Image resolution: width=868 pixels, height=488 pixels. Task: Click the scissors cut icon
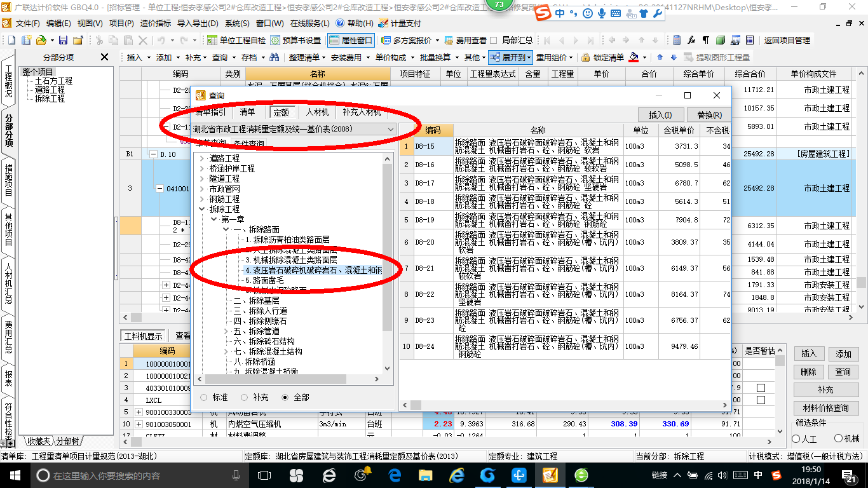[x=100, y=40]
